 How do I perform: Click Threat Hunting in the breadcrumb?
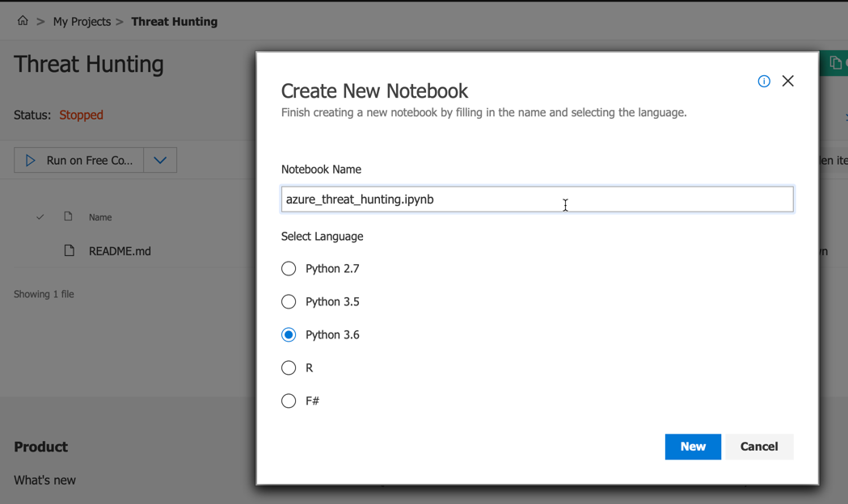[x=174, y=21]
